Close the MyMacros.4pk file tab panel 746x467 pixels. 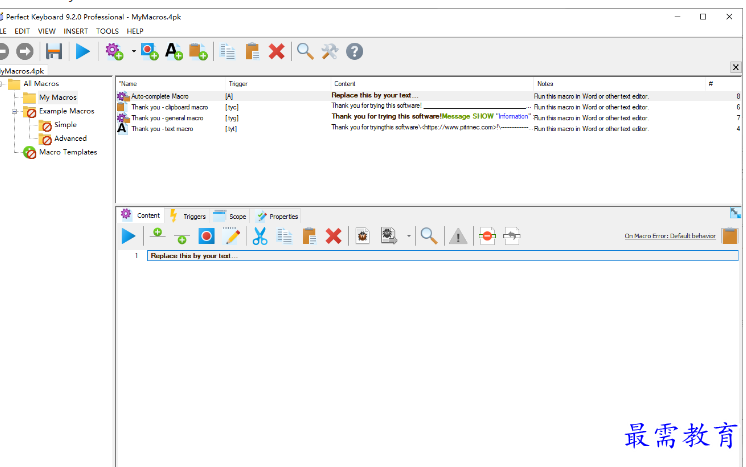click(736, 67)
